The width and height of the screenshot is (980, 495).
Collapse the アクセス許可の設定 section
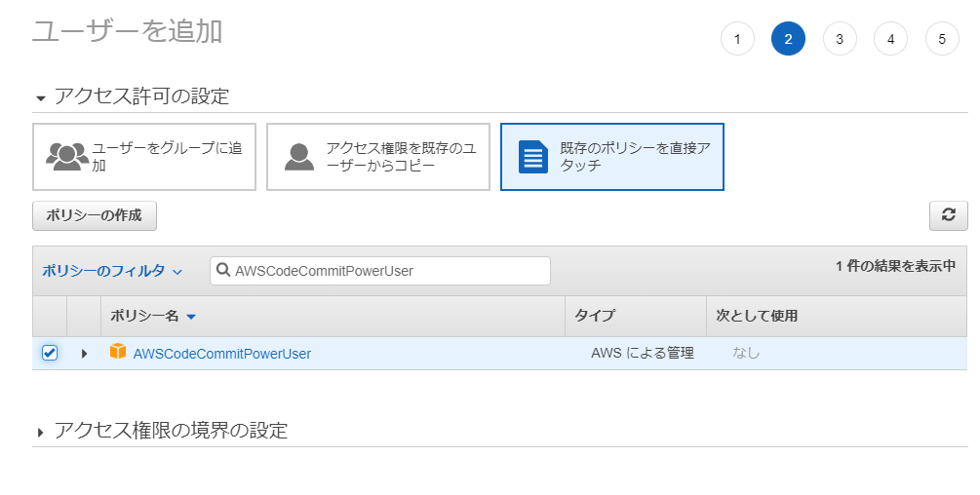click(41, 98)
